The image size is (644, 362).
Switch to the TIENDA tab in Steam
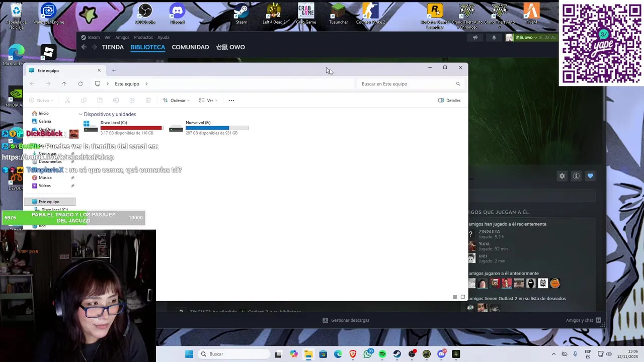(113, 47)
